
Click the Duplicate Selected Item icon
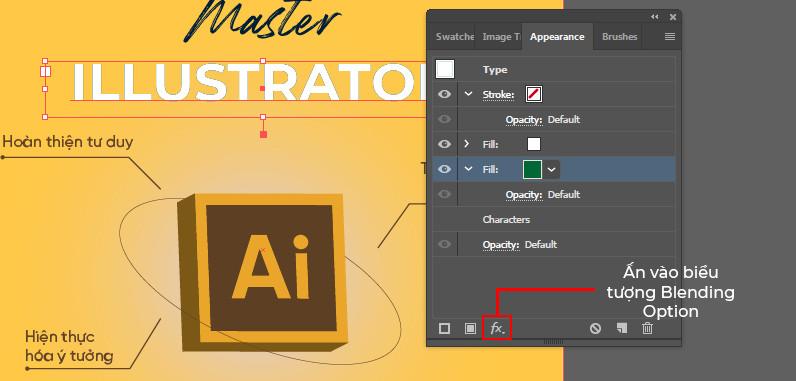621,329
